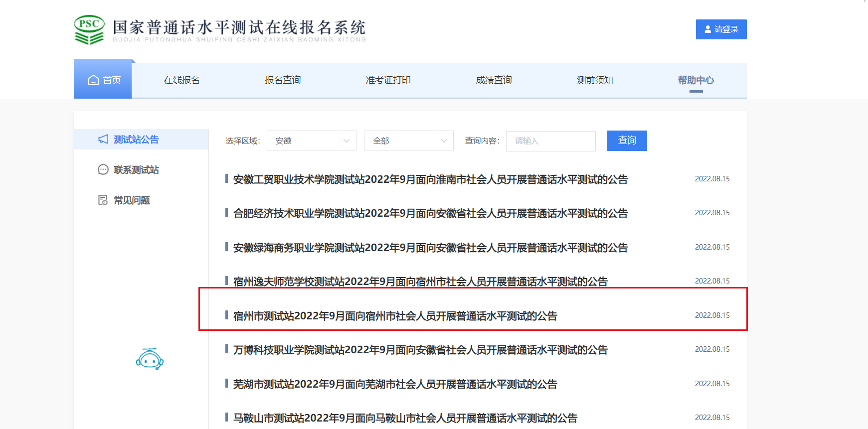The height and width of the screenshot is (429, 868).
Task: Open the 宿州市测试站 announcement link
Action: 395,316
